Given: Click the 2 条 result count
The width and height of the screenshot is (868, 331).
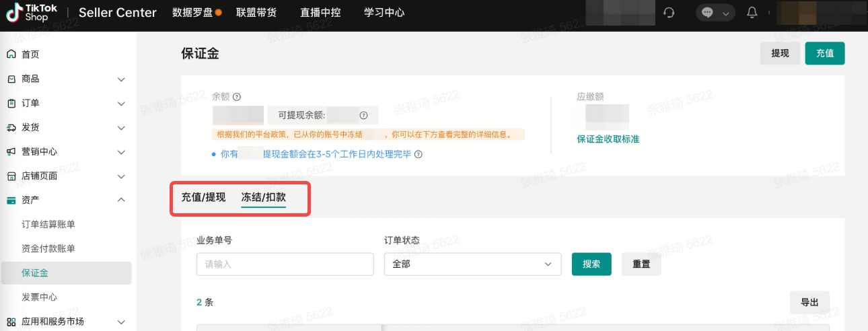Looking at the screenshot, I should coord(205,303).
